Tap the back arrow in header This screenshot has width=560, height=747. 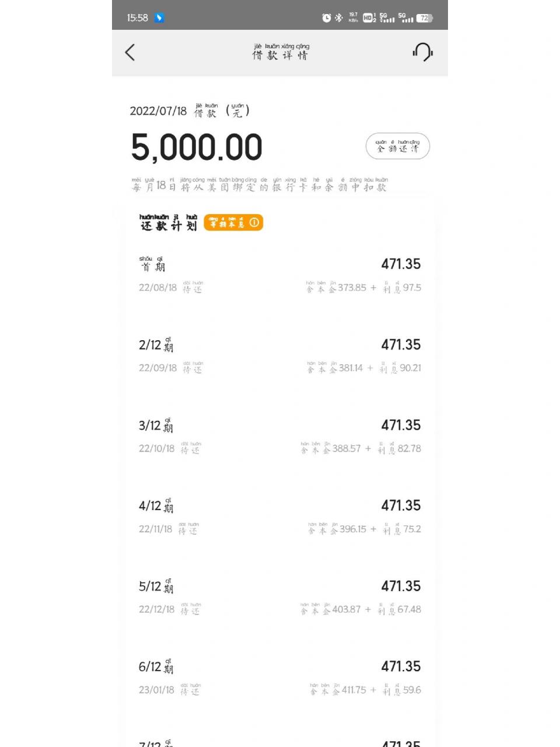point(130,53)
